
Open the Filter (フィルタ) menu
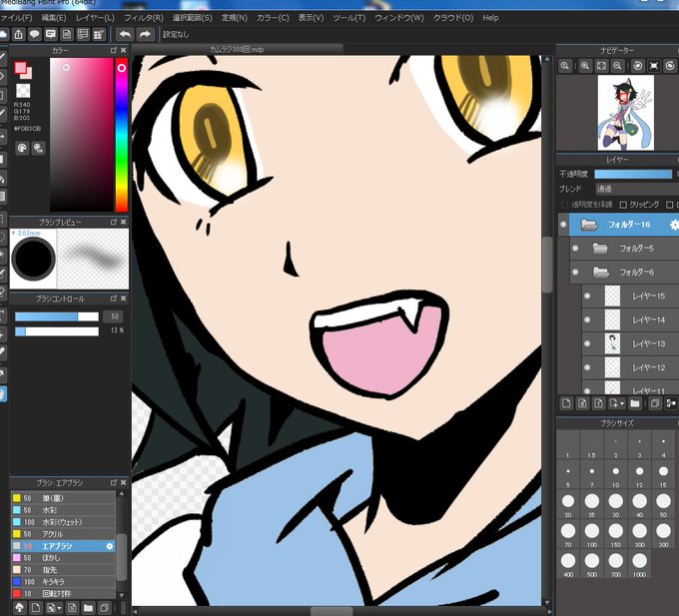[x=144, y=18]
